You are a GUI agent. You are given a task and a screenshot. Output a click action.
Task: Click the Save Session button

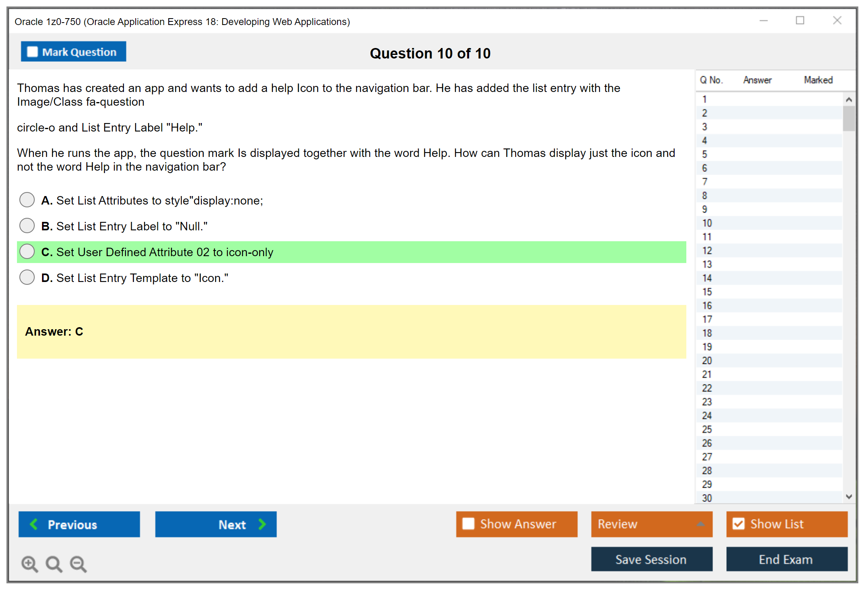coord(651,560)
